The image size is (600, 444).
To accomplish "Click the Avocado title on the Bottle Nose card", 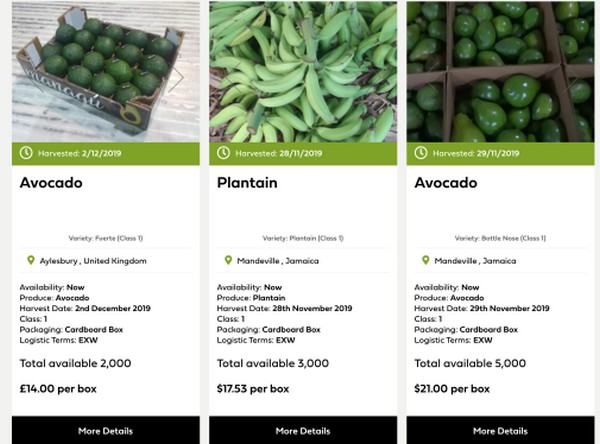I will (x=446, y=183).
